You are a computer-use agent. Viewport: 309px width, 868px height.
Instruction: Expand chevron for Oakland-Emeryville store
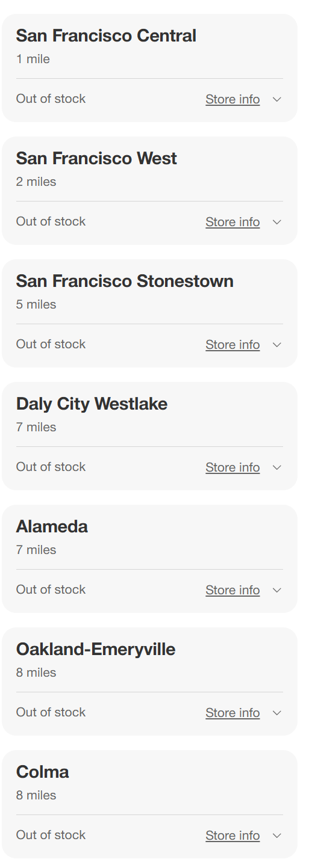point(277,713)
